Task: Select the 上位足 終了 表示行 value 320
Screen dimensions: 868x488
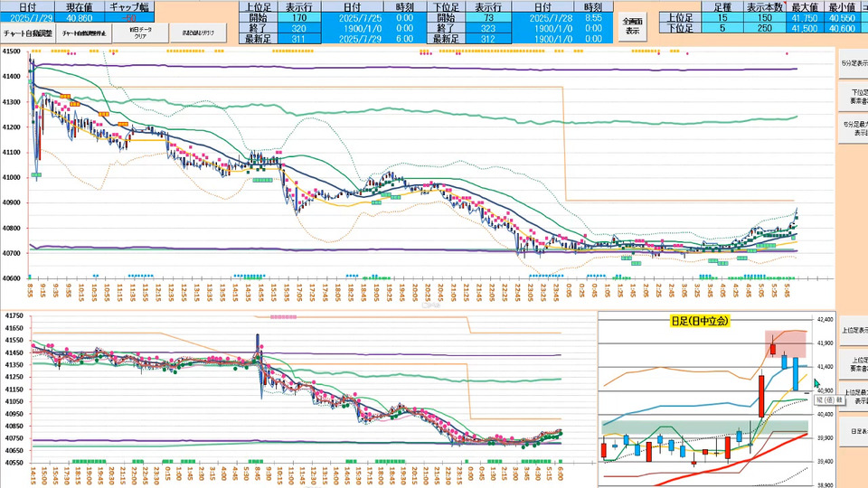Action: tap(299, 28)
